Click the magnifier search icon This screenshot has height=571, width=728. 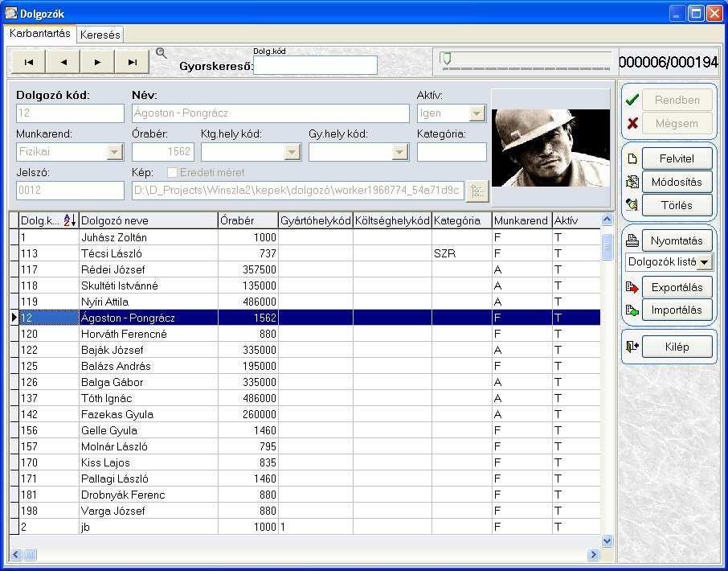coord(161,53)
